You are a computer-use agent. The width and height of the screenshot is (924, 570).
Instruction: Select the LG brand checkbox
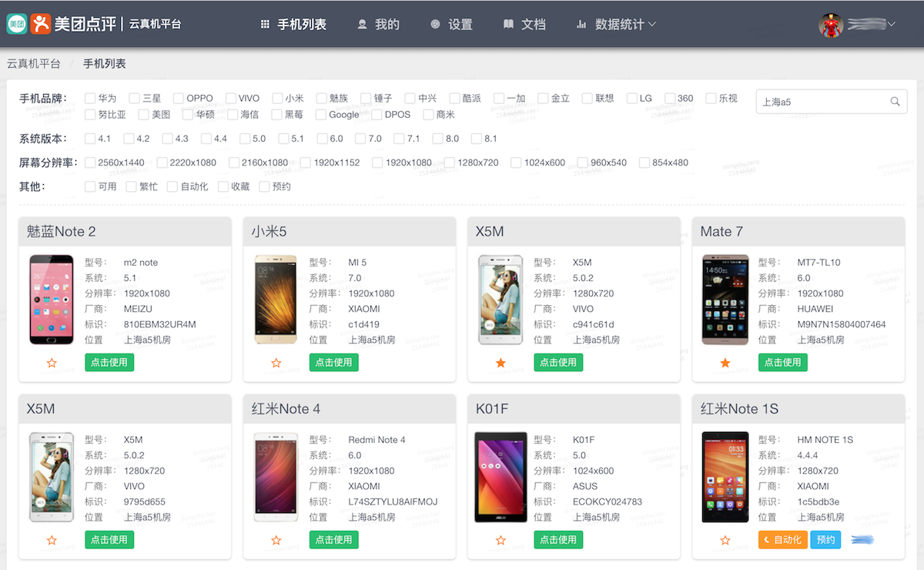632,99
